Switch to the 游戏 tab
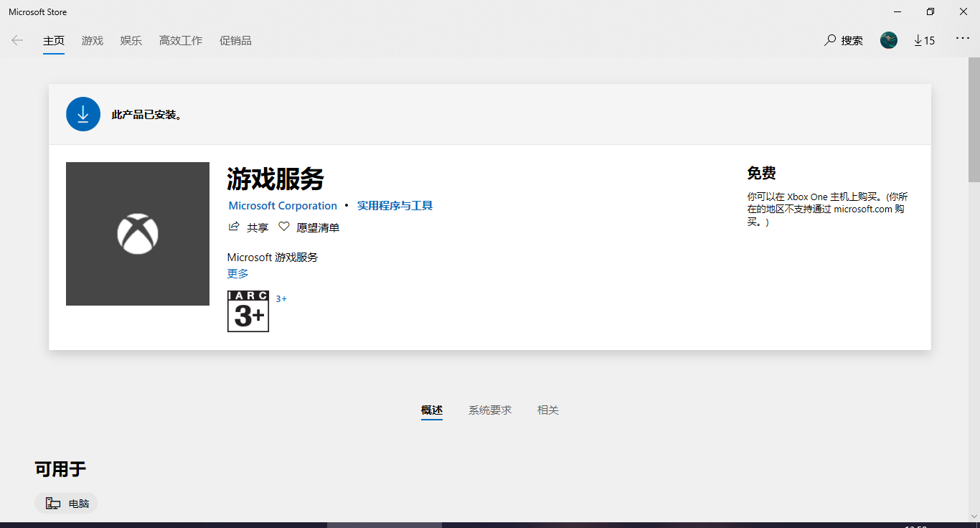 pos(93,40)
